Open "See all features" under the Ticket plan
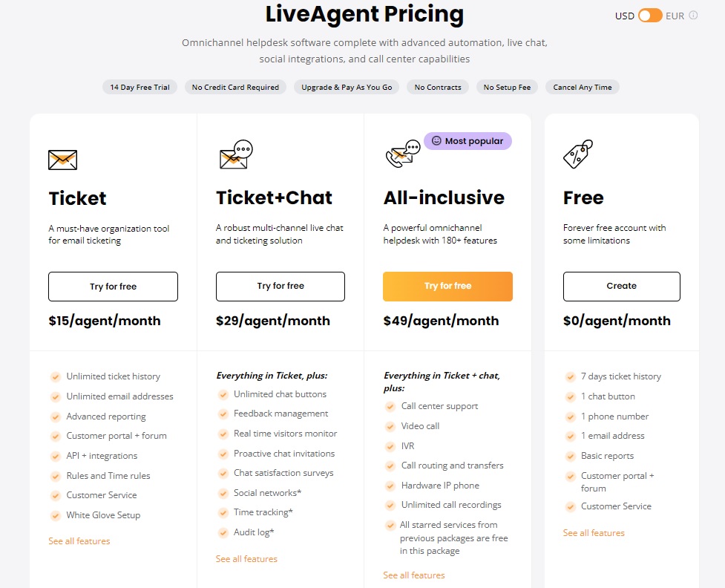725x588 pixels. click(x=79, y=541)
